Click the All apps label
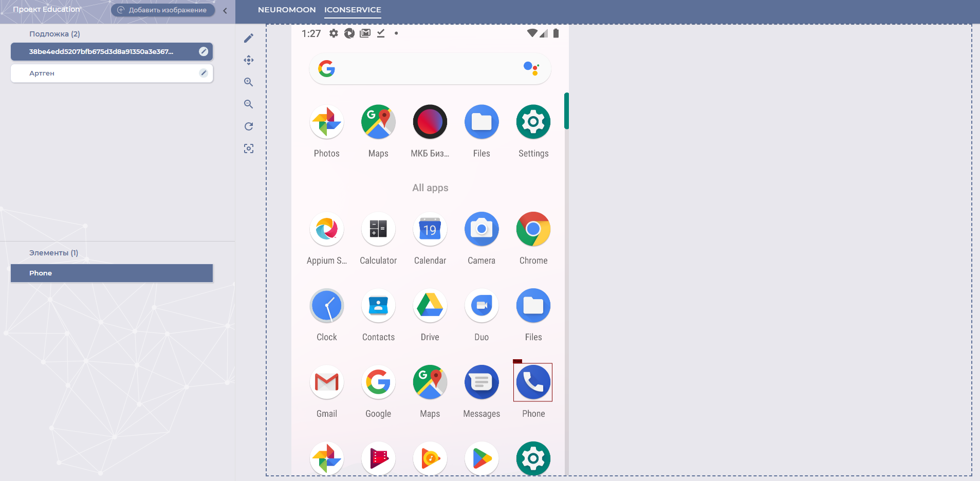The image size is (980, 481). [x=430, y=188]
